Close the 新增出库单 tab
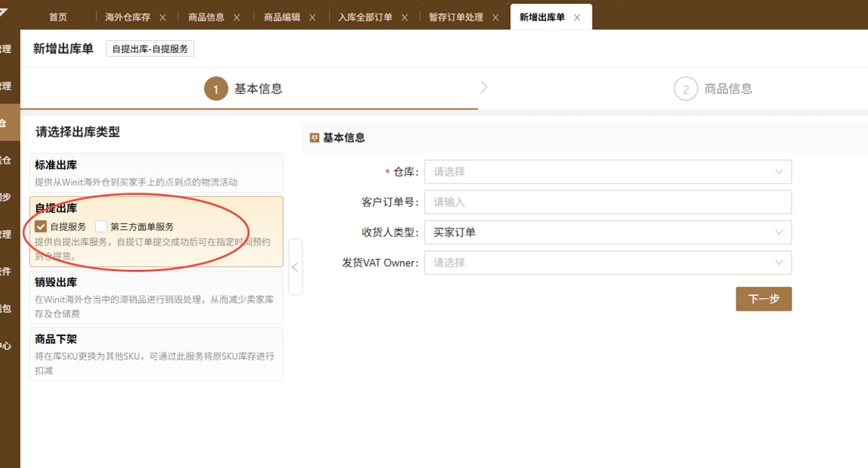Viewport: 868px width, 468px height. 577,18
